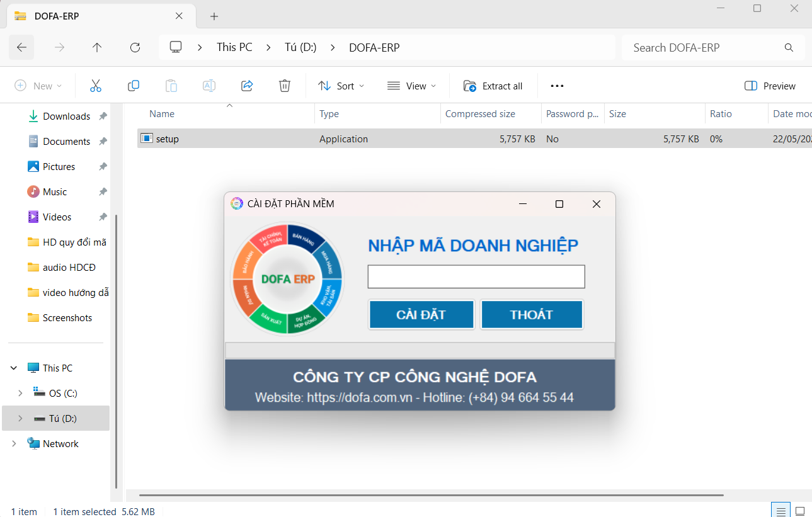Click the DOFA-ERP tab title
The width and height of the screenshot is (812, 517).
(57, 16)
